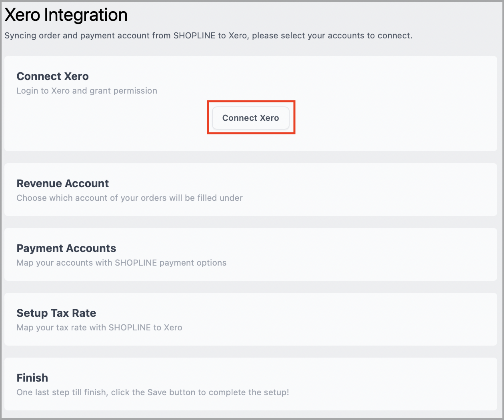The width and height of the screenshot is (504, 420).
Task: Select the Payment Accounts heading
Action: (x=66, y=248)
